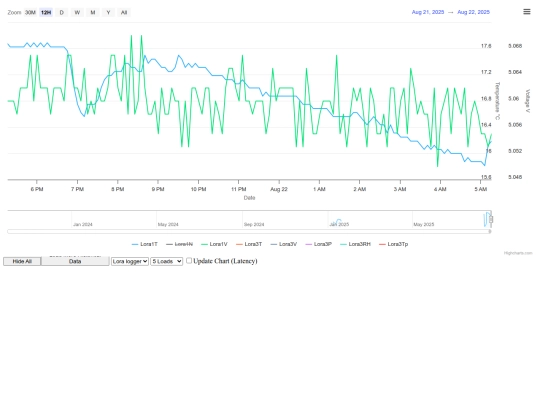Click May 2025 in the navigator timeline
540x405 pixels.
coord(424,225)
